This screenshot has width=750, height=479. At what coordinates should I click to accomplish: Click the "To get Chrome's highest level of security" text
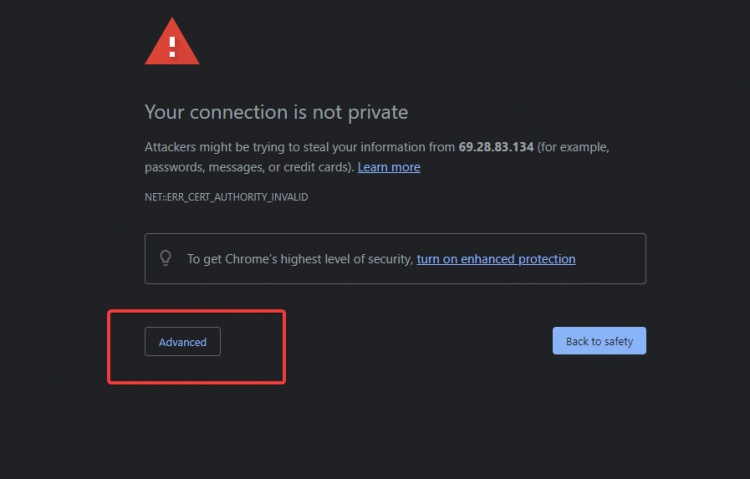[x=300, y=259]
